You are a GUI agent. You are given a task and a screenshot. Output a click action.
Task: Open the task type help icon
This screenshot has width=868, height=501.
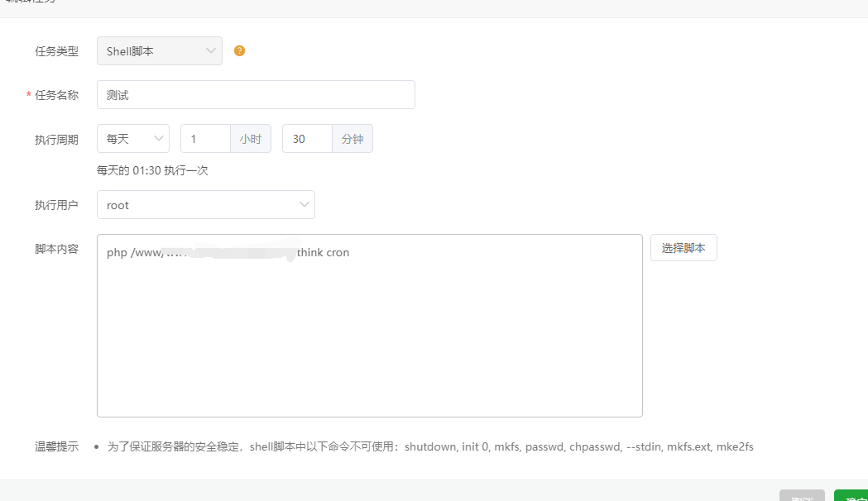click(x=239, y=51)
